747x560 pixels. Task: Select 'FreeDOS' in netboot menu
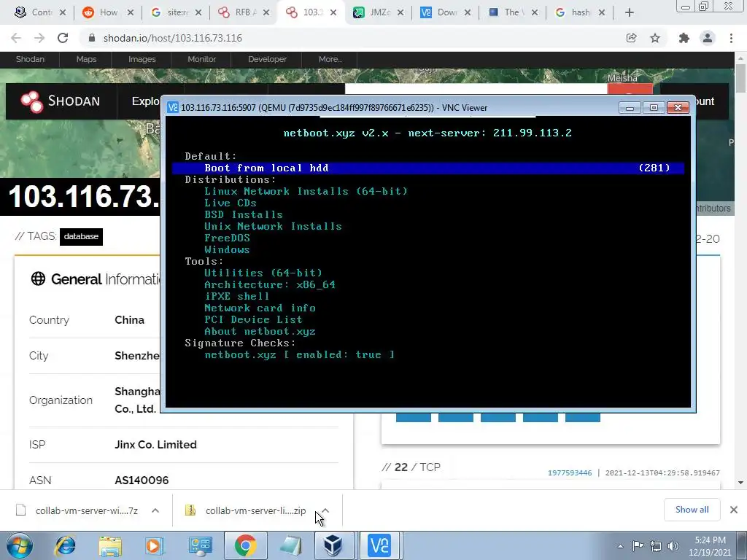[227, 238]
